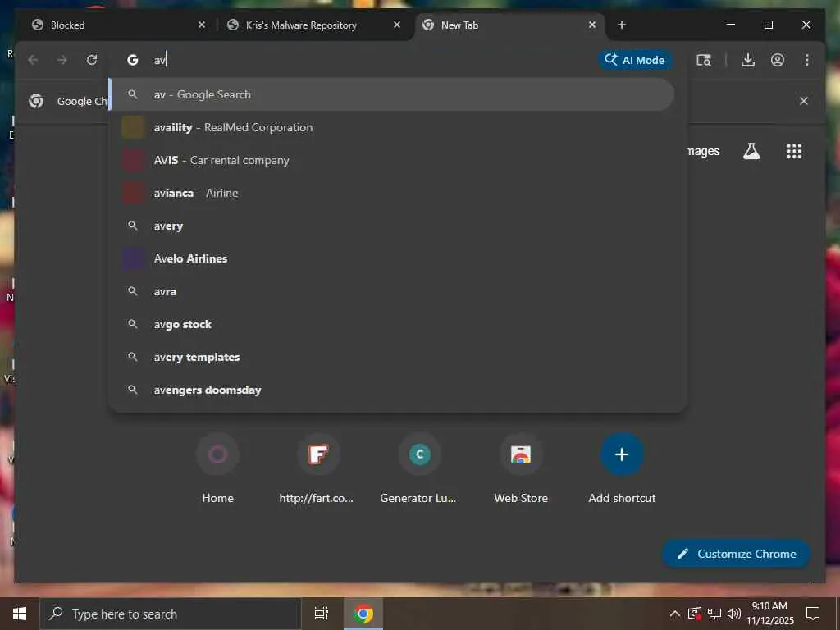
Task: Select the 'av - Google Search' suggestion
Action: click(392, 95)
